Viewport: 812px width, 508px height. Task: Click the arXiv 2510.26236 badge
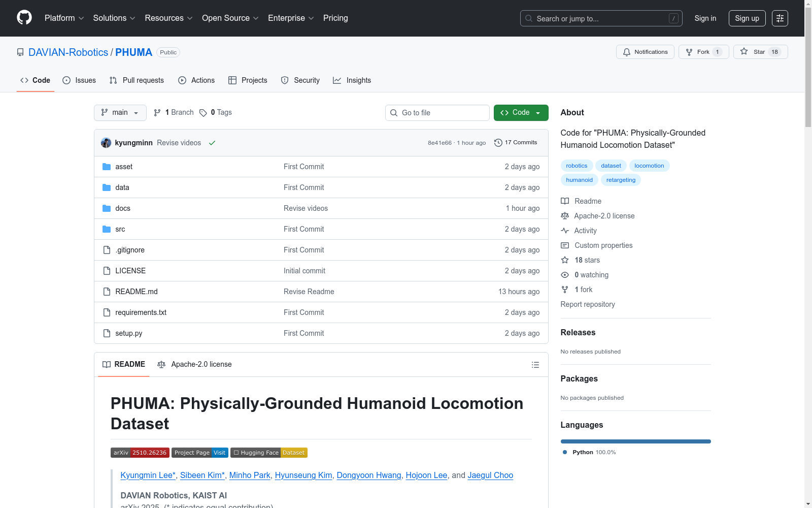click(140, 453)
